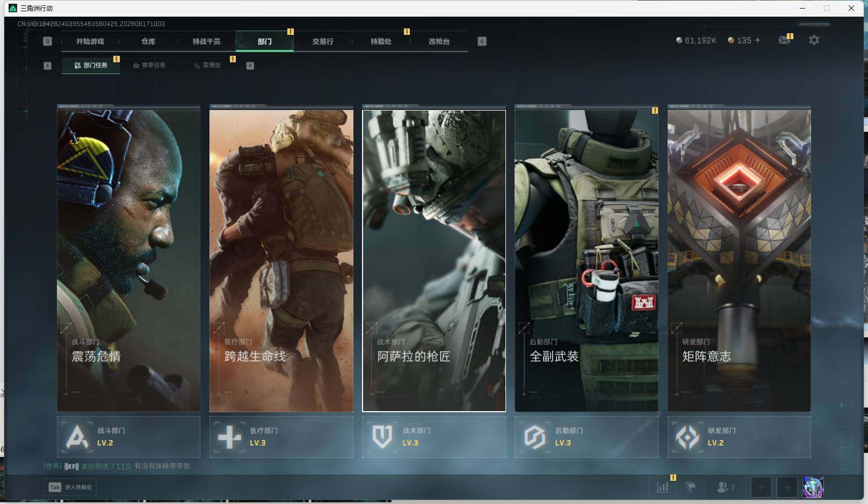
Task: Click the 研发部门 diamond icon
Action: pos(688,437)
